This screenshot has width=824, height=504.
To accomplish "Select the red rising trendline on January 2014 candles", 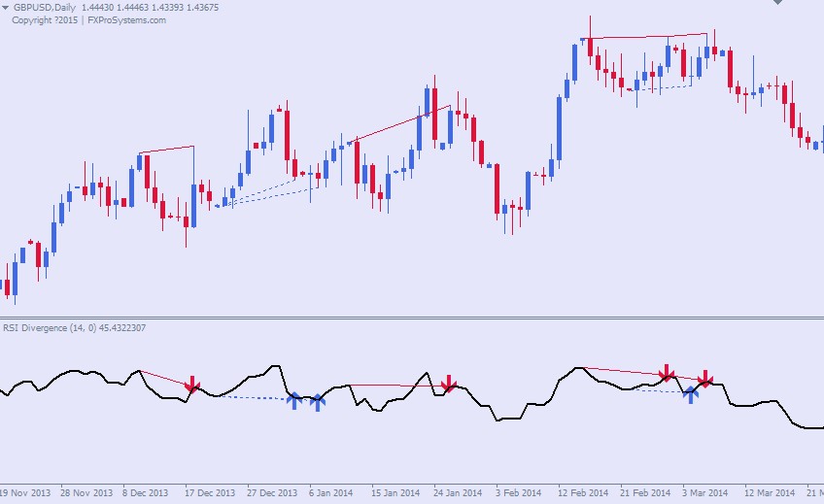I will click(398, 124).
